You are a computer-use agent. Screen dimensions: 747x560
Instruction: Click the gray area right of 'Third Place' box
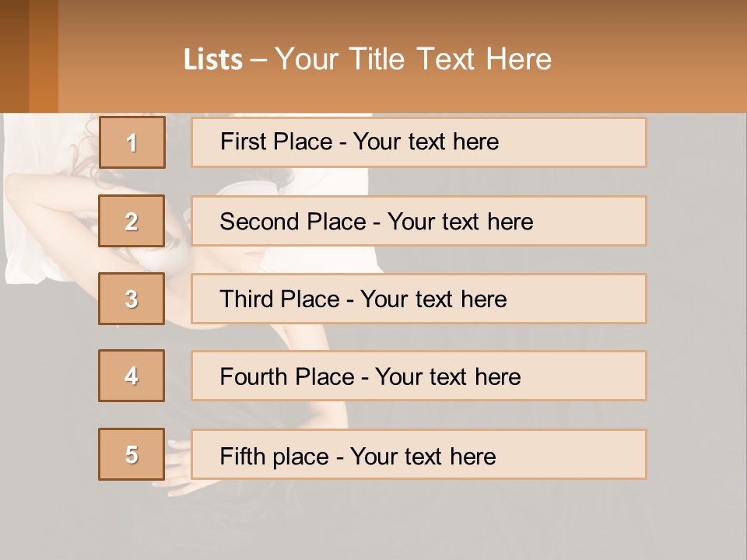pyautogui.click(x=696, y=299)
